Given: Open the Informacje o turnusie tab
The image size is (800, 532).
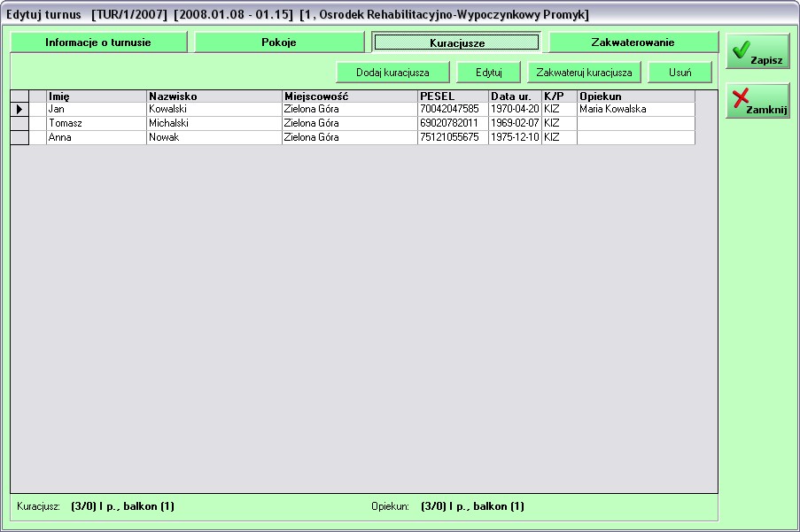Looking at the screenshot, I should pos(98,42).
